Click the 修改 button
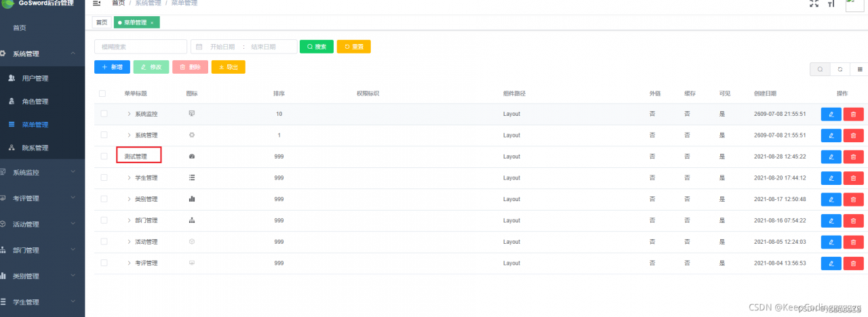 coord(151,67)
